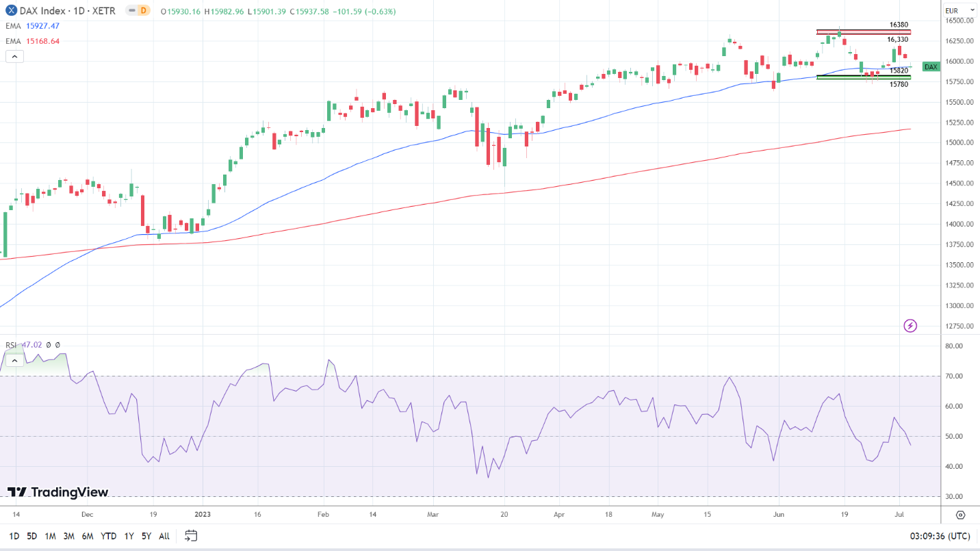980x551 pixels.
Task: Collapse the indicator legend with the chevron button
Action: (x=14, y=56)
